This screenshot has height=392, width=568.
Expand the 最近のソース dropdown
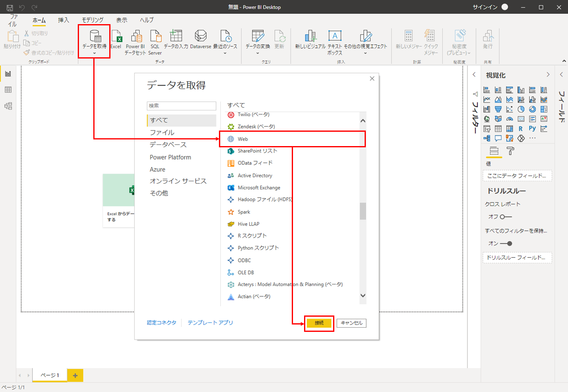[225, 53]
